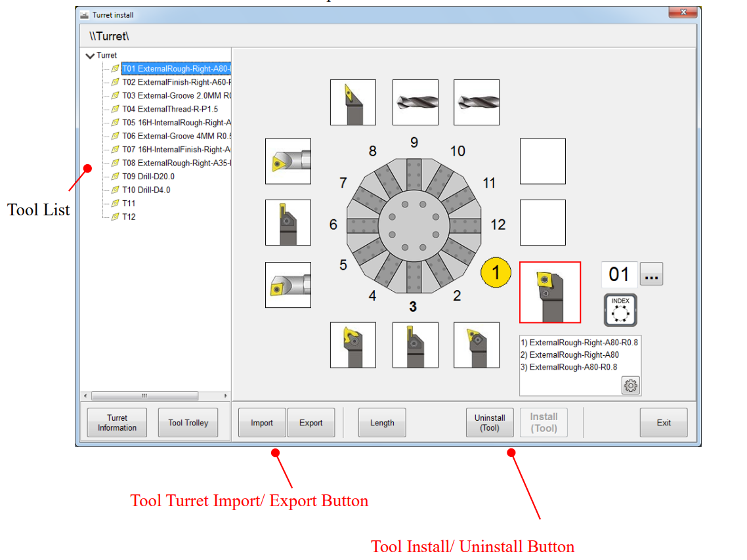Close the Turret install window

683,12
